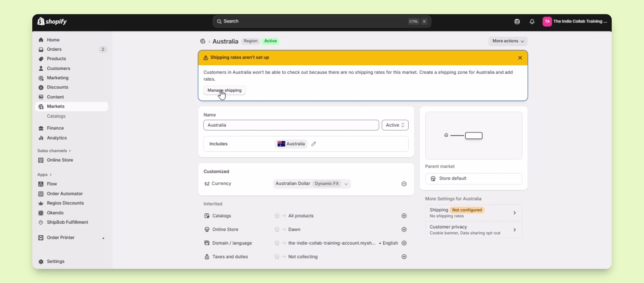Click the Search bar
The height and width of the screenshot is (283, 644).
click(x=322, y=22)
